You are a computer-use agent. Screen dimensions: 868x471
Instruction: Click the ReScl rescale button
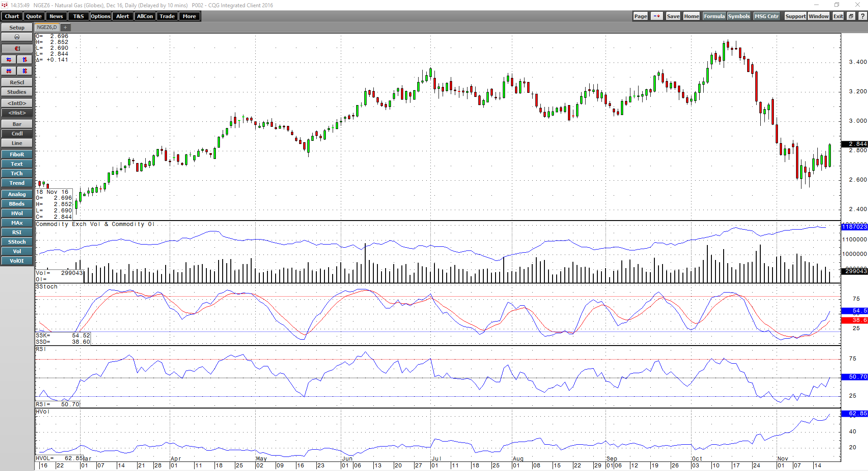click(x=17, y=82)
